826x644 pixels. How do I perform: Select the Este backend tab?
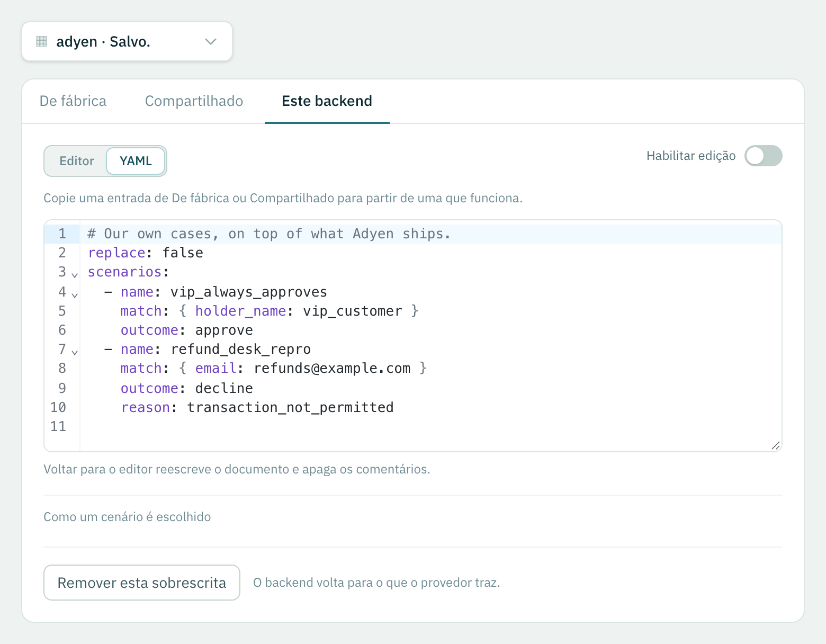tap(327, 101)
